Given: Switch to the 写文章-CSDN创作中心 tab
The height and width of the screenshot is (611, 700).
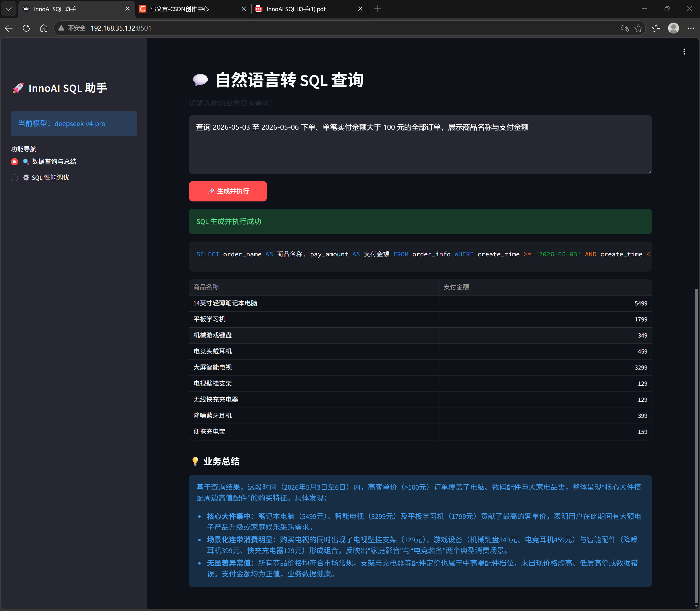Looking at the screenshot, I should click(x=193, y=9).
